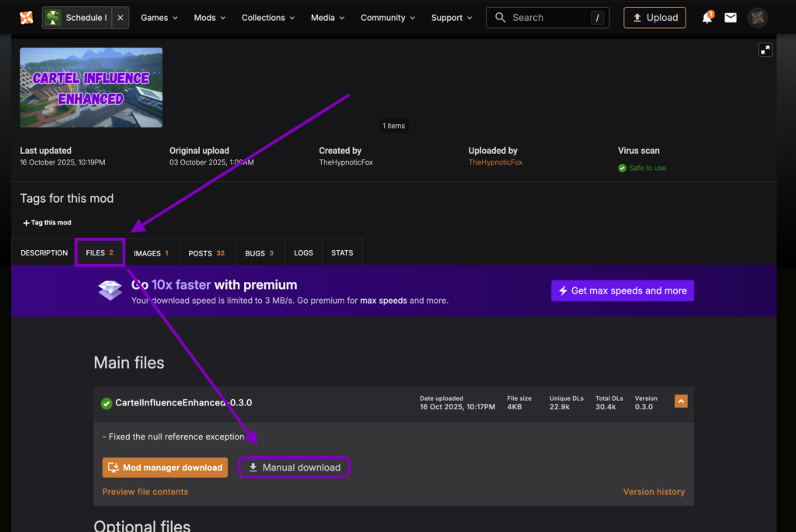Click Get max speeds and more
The image size is (796, 532).
623,290
